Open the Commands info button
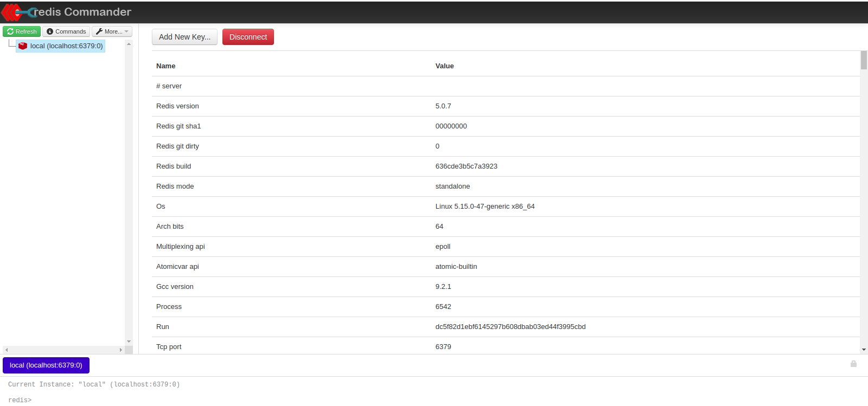 pyautogui.click(x=66, y=31)
